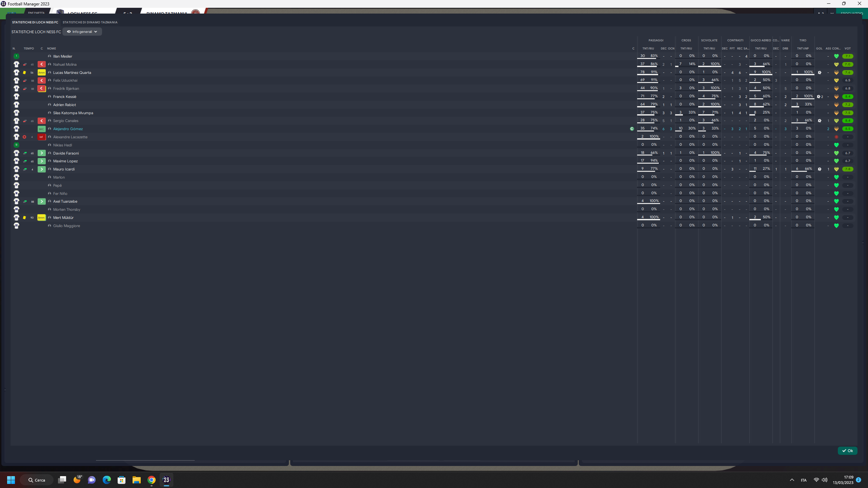Open Giulio Maggiore's player profile link
The width and height of the screenshot is (868, 488).
66,226
